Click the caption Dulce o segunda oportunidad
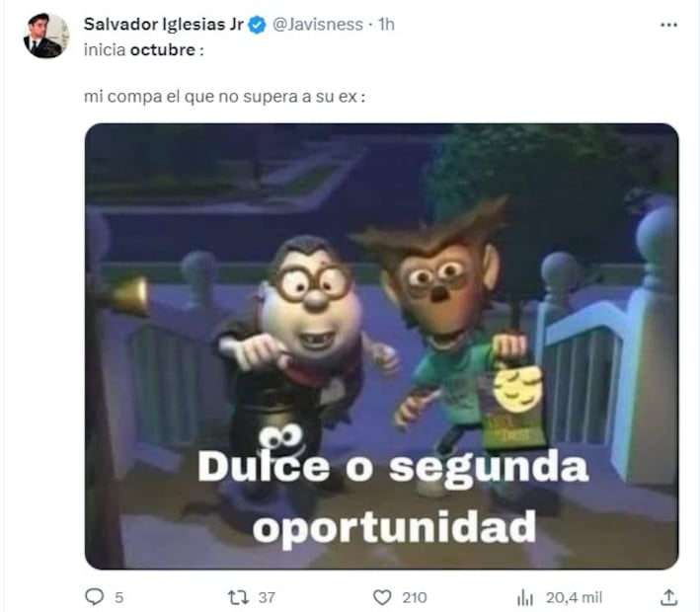Viewport: 700px width, 612px height. click(393, 497)
